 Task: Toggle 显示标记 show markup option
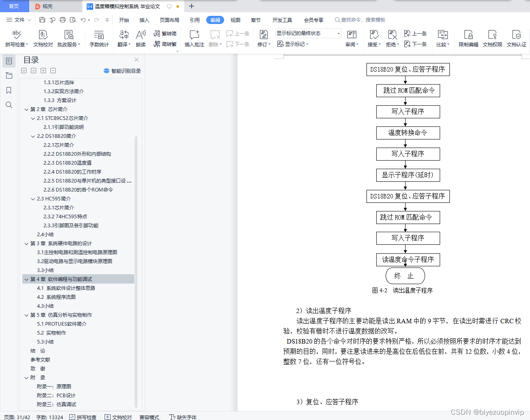pyautogui.click(x=294, y=44)
